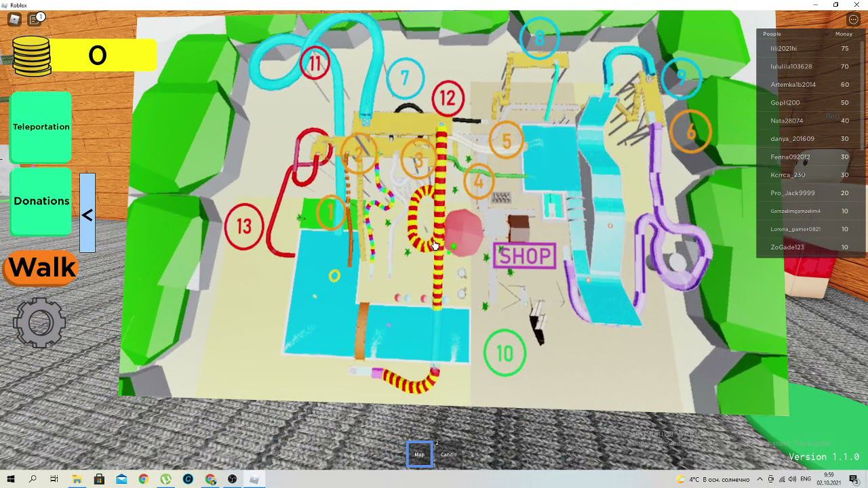Click slide number 6 marker on map
Image resolution: width=868 pixels, height=488 pixels.
coord(690,131)
